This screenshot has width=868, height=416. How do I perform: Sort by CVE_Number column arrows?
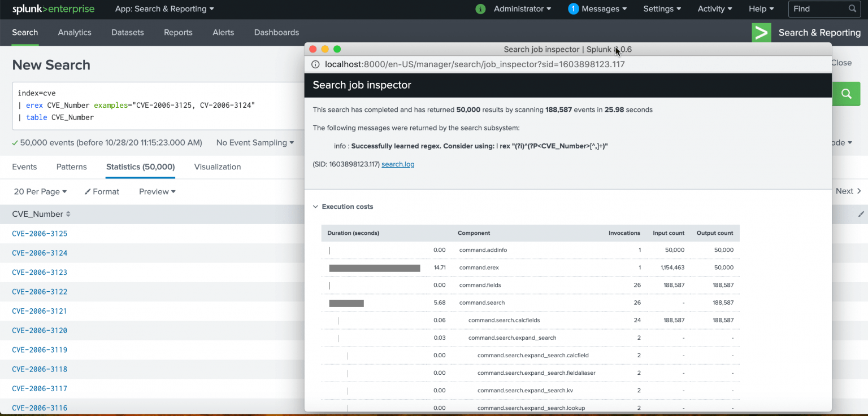[x=68, y=214]
